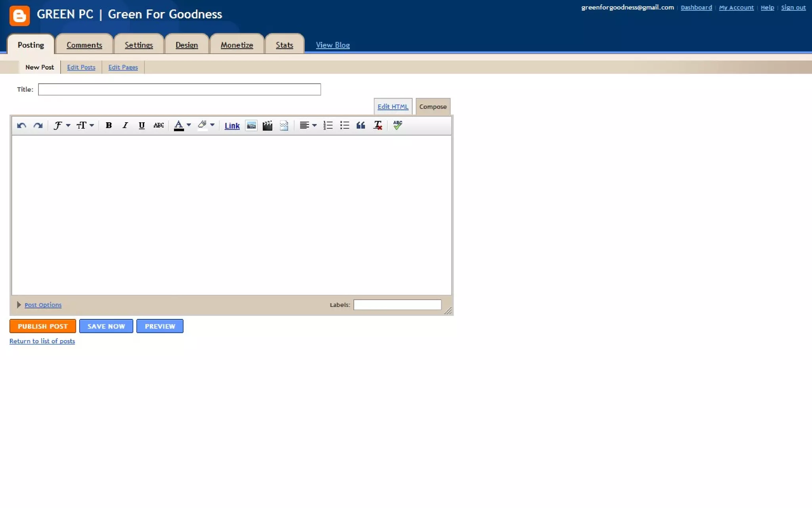The image size is (812, 508).
Task: Open the text color picker
Action: [182, 125]
